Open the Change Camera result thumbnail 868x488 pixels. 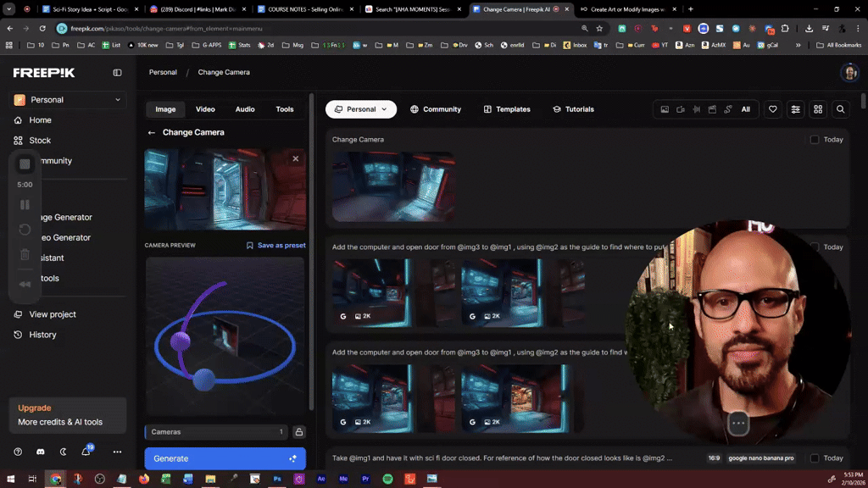(392, 185)
